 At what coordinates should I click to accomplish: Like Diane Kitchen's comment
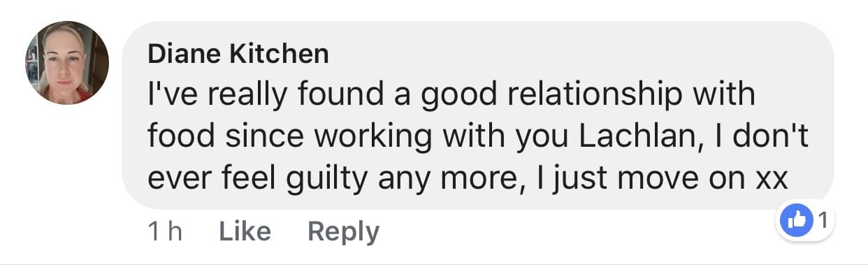coord(245,231)
